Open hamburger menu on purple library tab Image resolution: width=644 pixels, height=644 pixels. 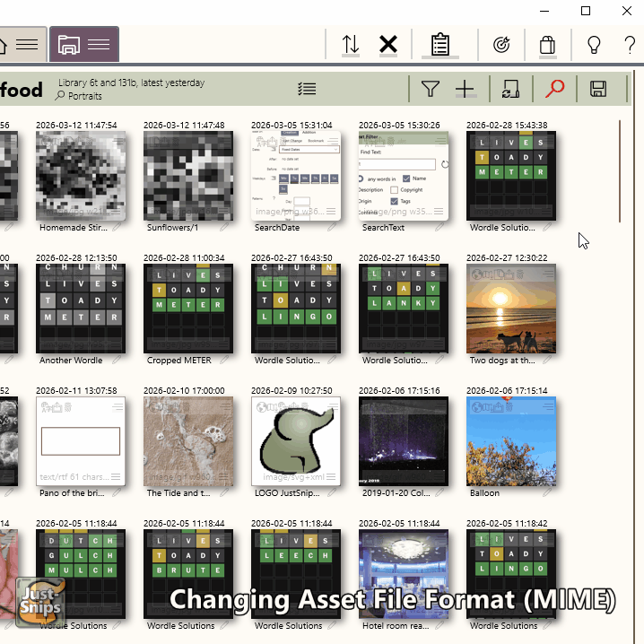(x=99, y=44)
